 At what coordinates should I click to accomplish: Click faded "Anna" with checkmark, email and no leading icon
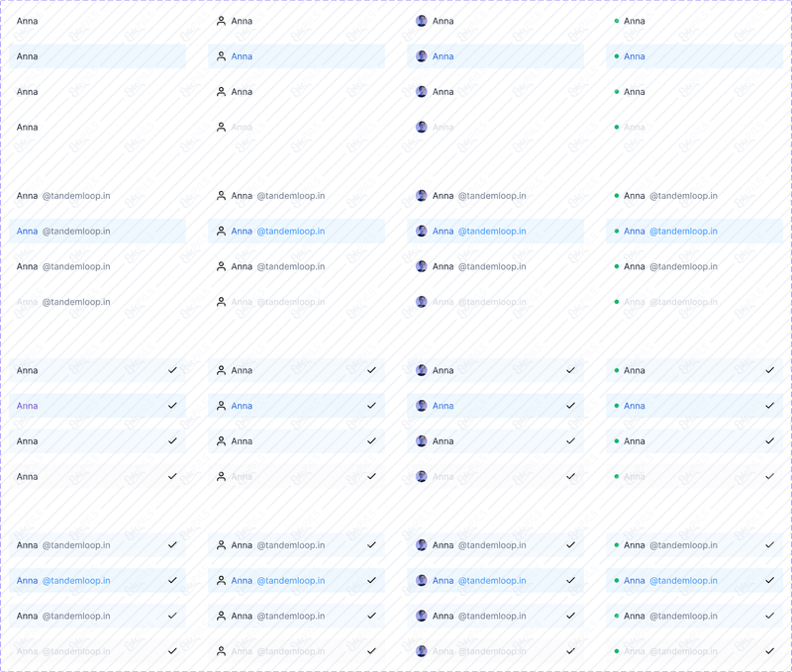pyautogui.click(x=28, y=651)
